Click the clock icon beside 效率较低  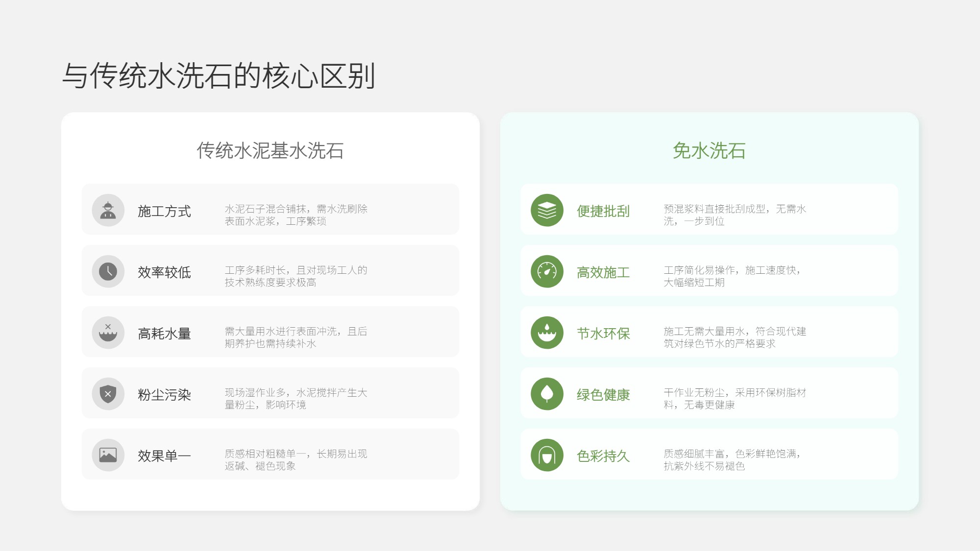click(108, 271)
